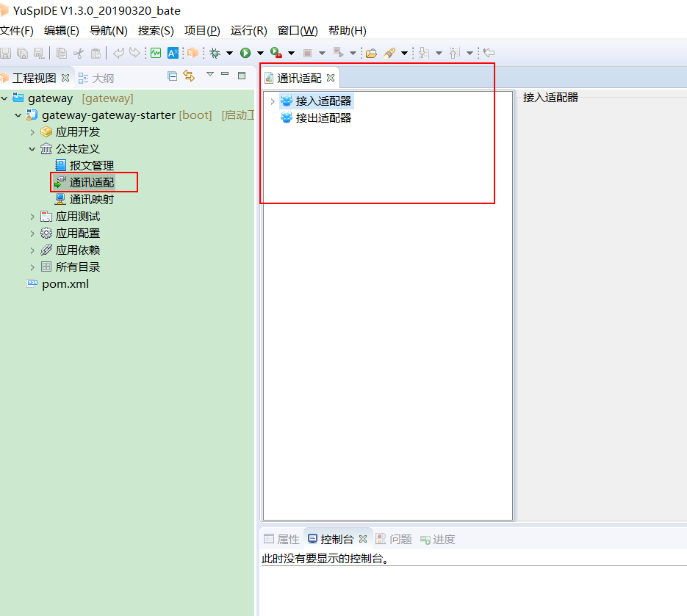
Task: Switch to the 大纲 tab
Action: [x=102, y=78]
